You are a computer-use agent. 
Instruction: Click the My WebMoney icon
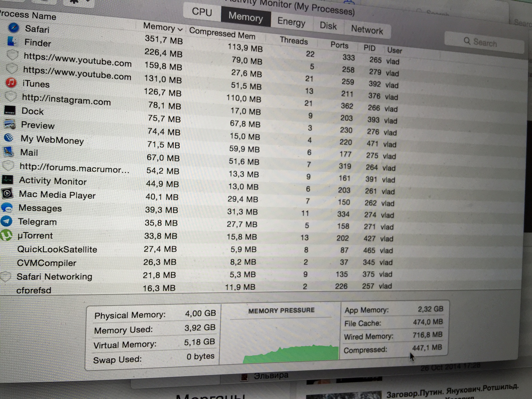pyautogui.click(x=9, y=138)
